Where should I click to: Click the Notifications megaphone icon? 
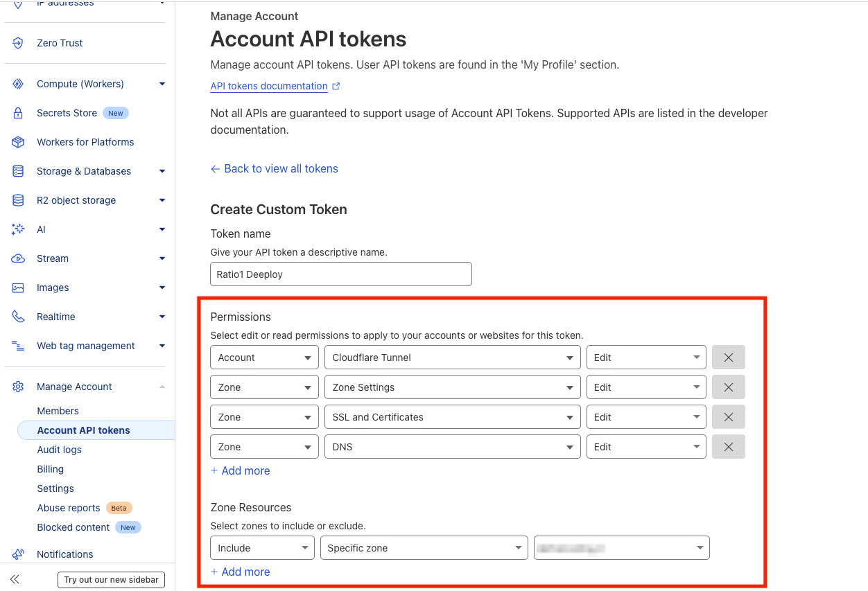[x=19, y=554]
